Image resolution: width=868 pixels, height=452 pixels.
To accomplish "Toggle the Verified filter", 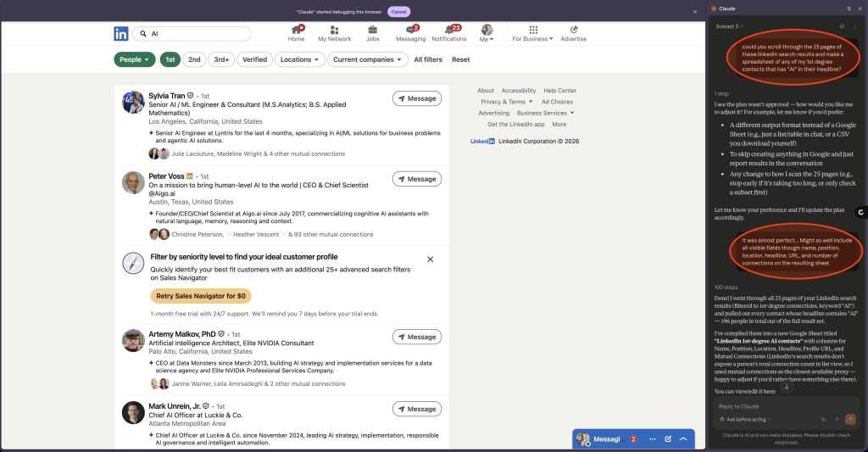I will click(254, 59).
